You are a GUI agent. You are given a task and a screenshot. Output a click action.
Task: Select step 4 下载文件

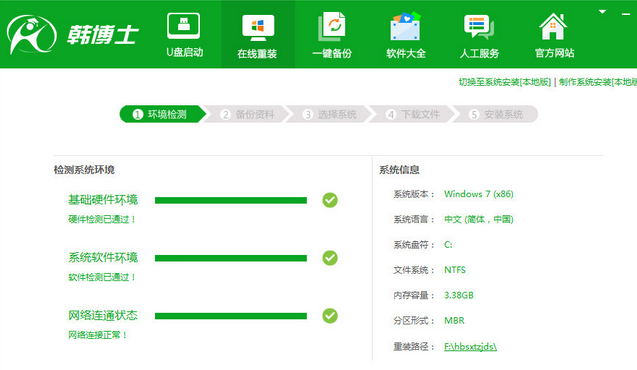pos(413,115)
